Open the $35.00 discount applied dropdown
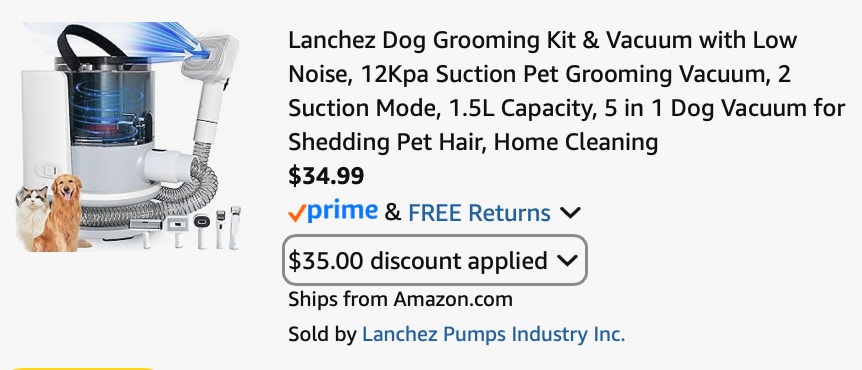The width and height of the screenshot is (862, 370). 434,260
